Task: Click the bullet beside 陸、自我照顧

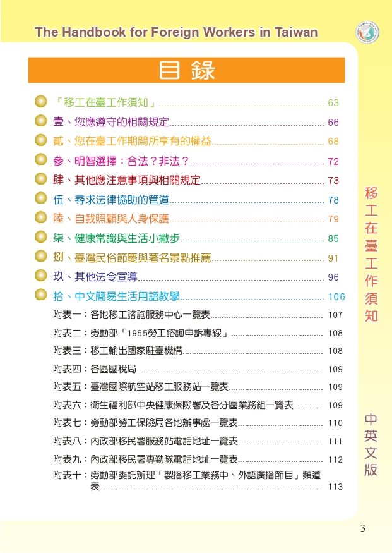Action: [41, 217]
